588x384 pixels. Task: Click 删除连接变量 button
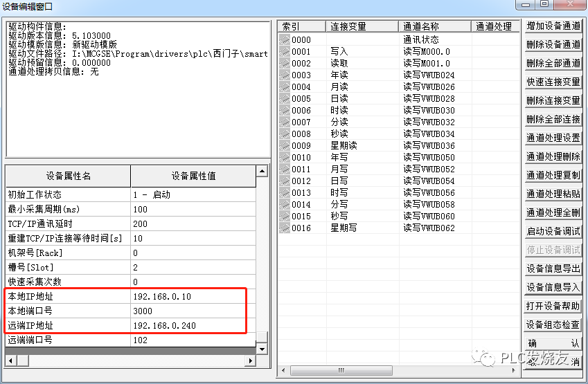[x=553, y=101]
